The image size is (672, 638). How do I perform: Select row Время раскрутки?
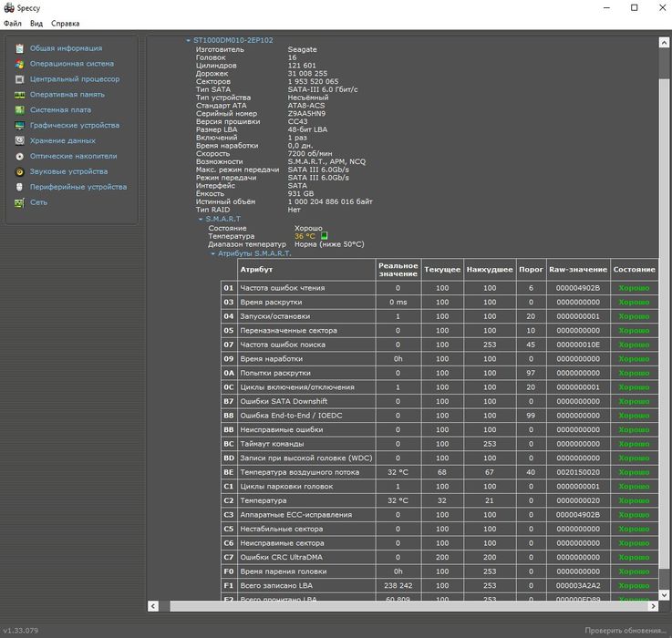pyautogui.click(x=439, y=302)
